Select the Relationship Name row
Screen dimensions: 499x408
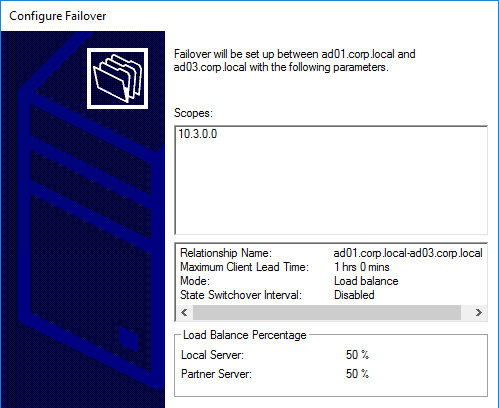(x=331, y=253)
